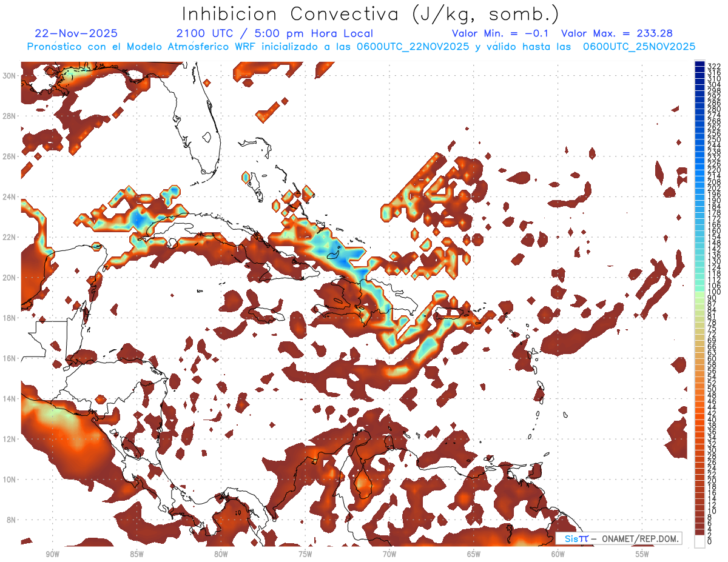The image size is (728, 562).
Task: Click the "60W" longitude label
Action: point(558,554)
